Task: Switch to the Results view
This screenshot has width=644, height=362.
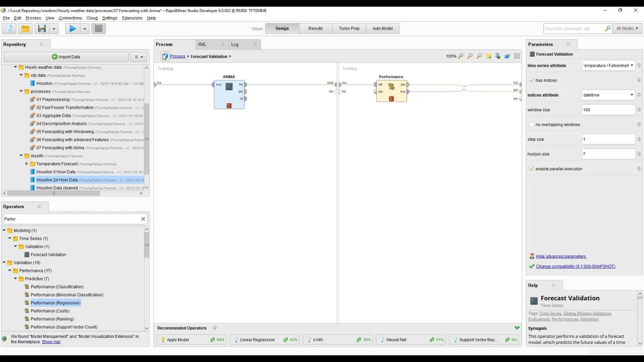Action: 315,29
